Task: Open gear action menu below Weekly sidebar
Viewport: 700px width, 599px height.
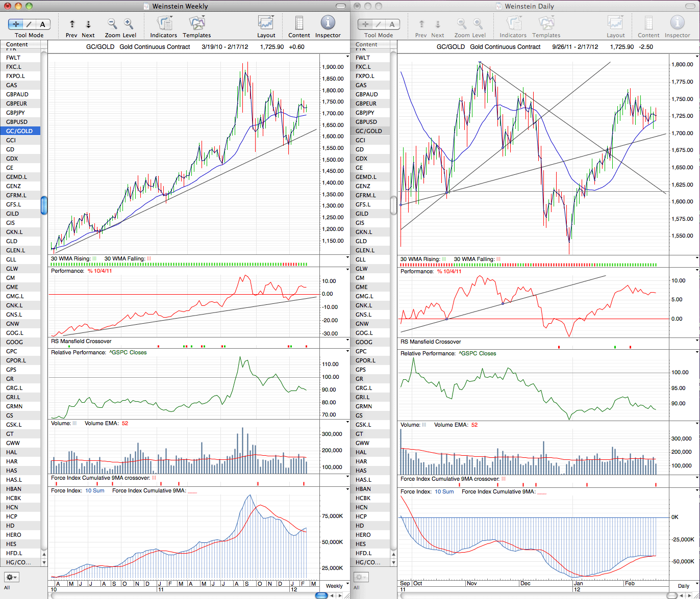Action: pos(12,577)
